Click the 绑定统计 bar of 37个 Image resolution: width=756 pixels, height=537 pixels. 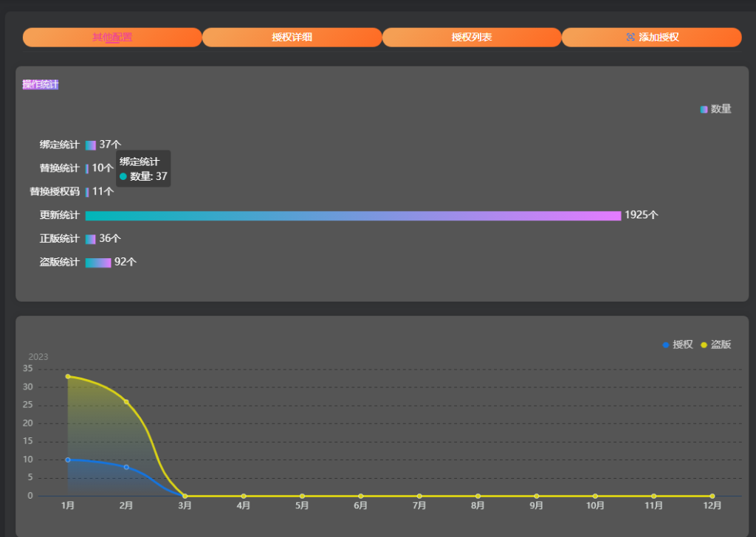pyautogui.click(x=91, y=145)
